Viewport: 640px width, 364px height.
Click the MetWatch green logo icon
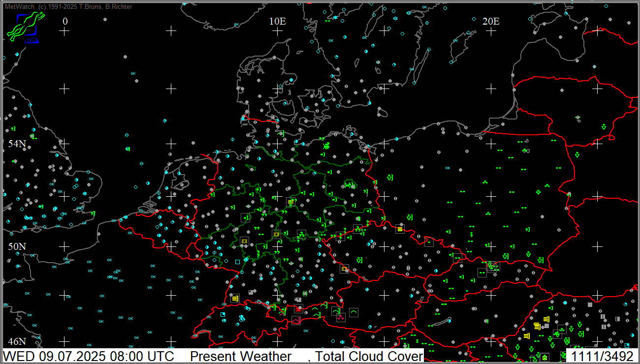(x=26, y=26)
